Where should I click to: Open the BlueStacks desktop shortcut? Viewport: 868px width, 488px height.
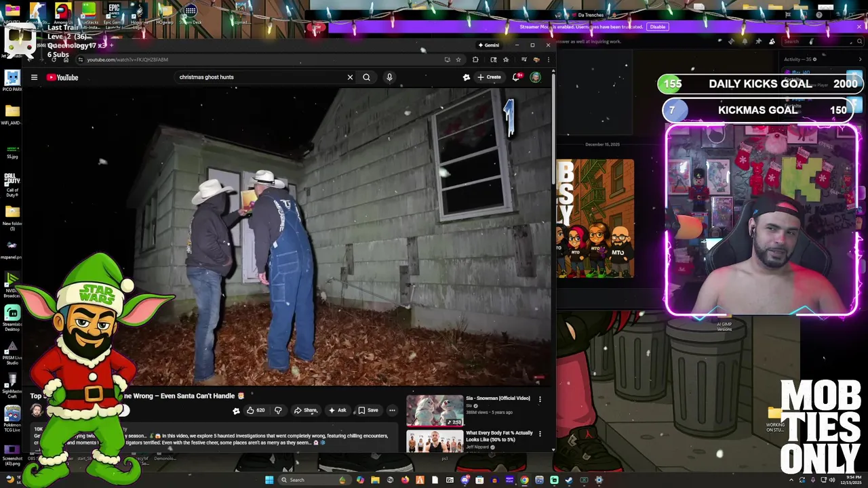click(x=89, y=14)
